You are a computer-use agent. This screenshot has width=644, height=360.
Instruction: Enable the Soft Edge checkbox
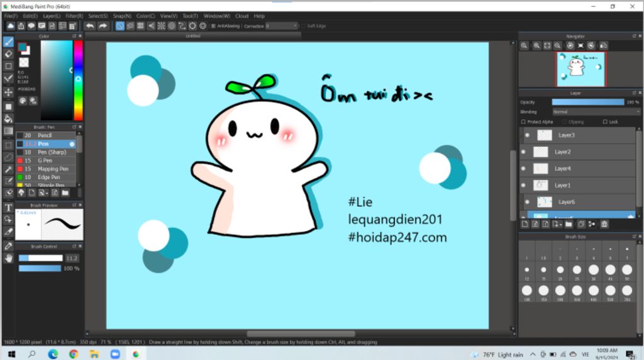[x=303, y=26]
